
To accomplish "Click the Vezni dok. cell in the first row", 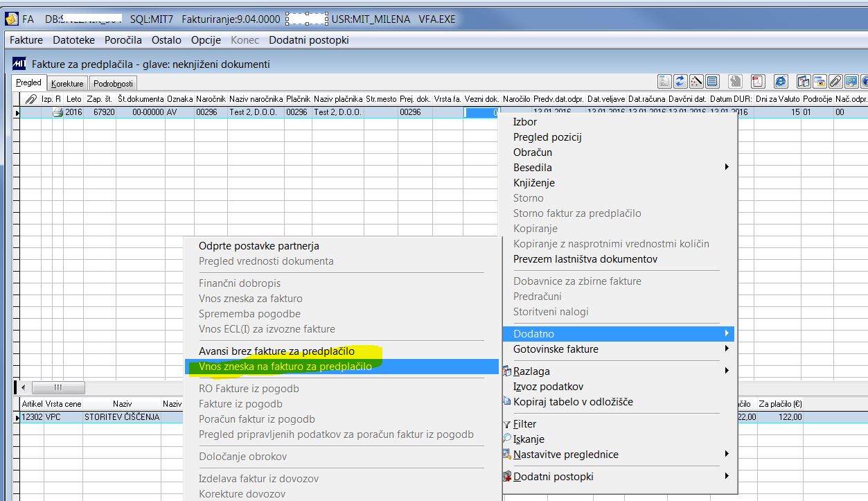I will 481,112.
